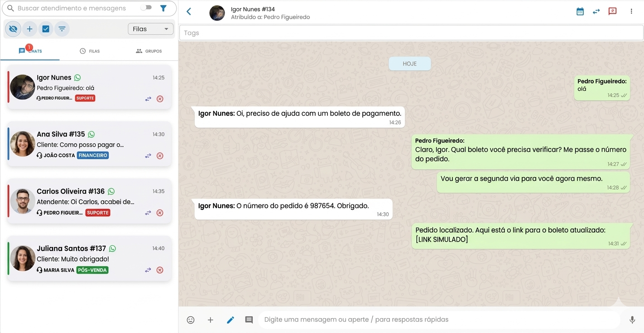Open the Filas dropdown
The width and height of the screenshot is (644, 333).
click(x=150, y=29)
